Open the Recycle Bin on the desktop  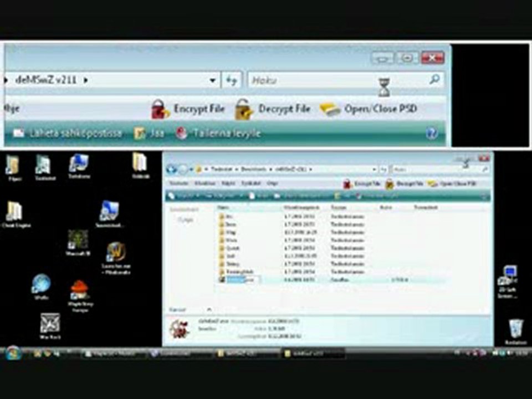[516, 331]
